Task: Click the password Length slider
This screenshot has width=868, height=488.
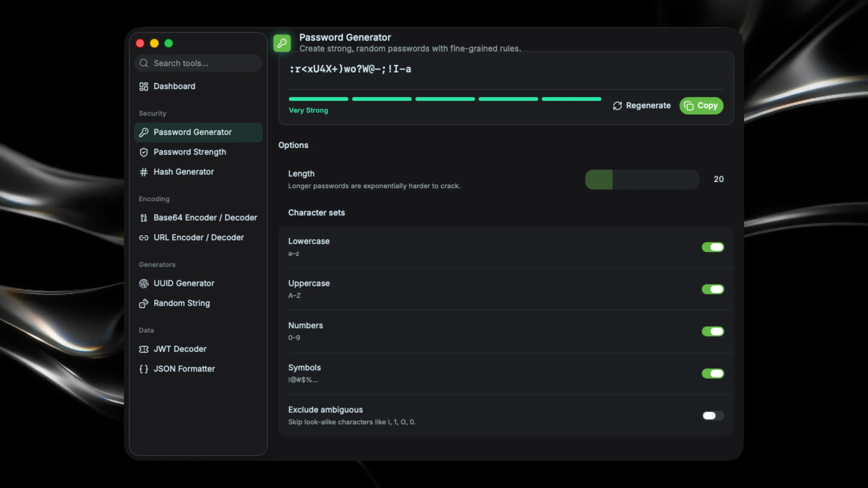Action: pos(642,179)
